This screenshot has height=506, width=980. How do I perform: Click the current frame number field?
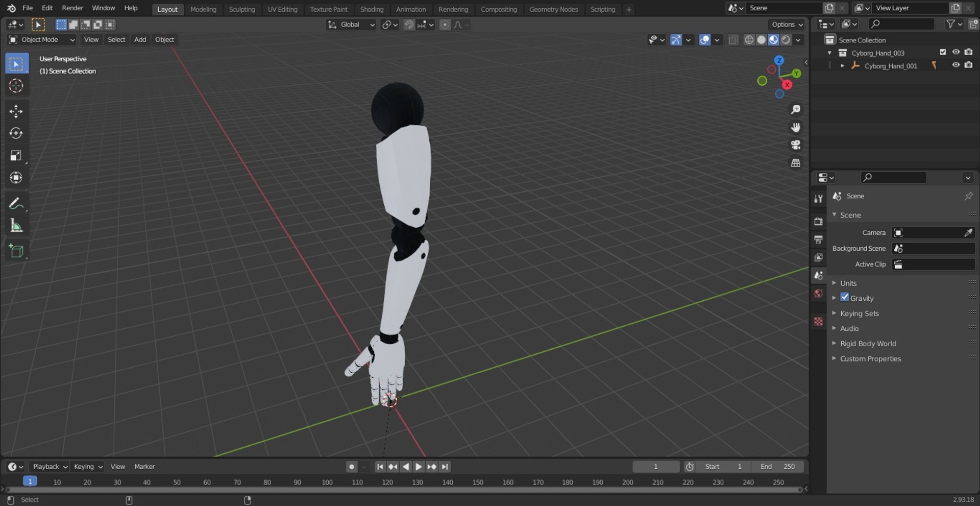656,467
